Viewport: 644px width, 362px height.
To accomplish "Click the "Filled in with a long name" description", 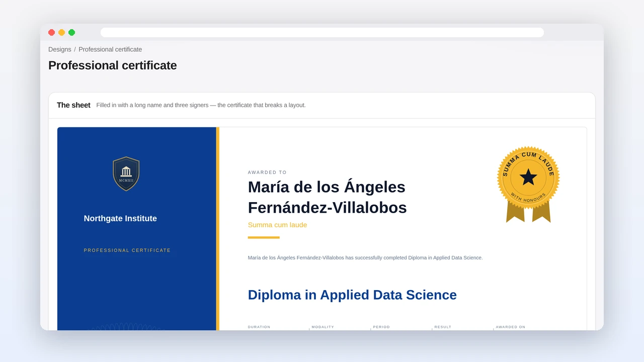I will [201, 105].
